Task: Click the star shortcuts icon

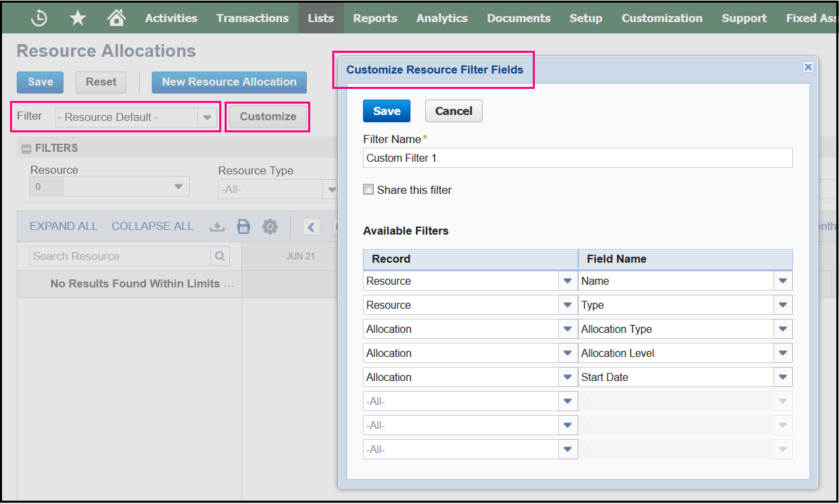Action: coord(78,17)
